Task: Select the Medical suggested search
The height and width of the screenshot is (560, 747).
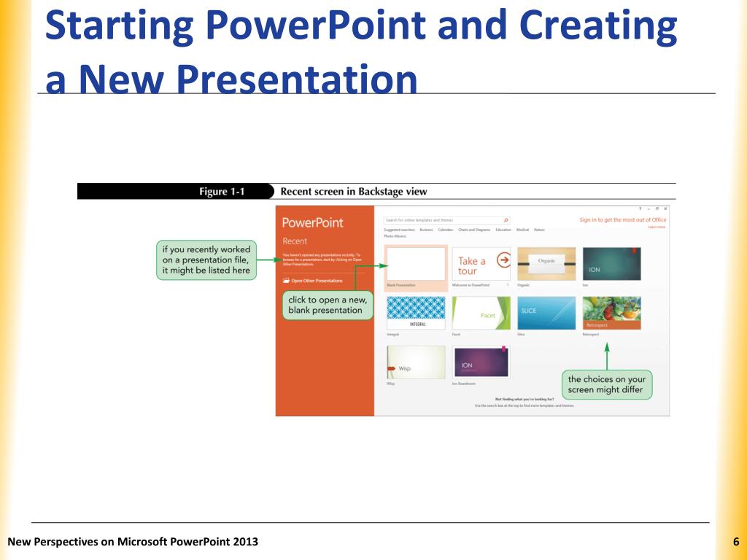Action: [x=522, y=230]
